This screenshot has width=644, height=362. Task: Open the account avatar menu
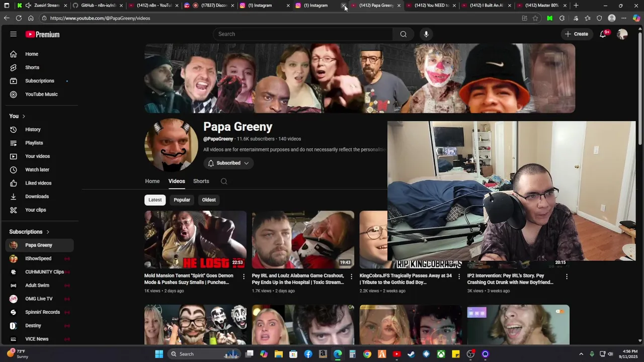tap(622, 34)
